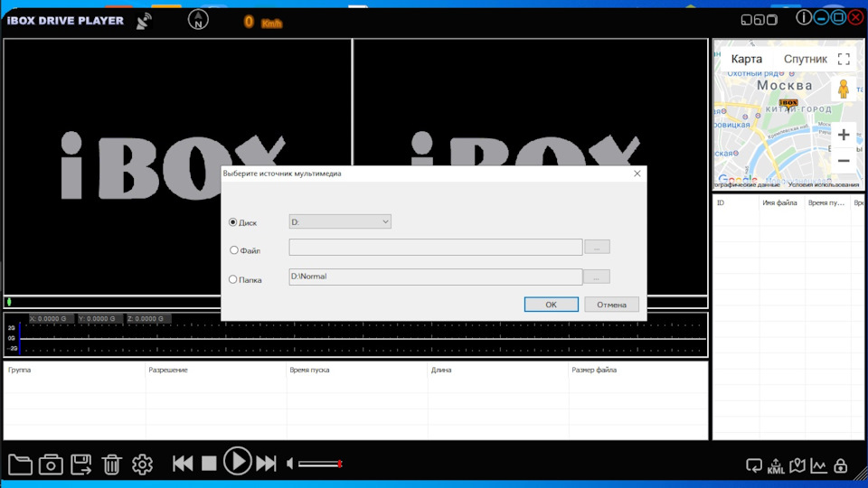Minimize the iBOX Drive Player window
Image resolution: width=868 pixels, height=488 pixels.
(821, 18)
